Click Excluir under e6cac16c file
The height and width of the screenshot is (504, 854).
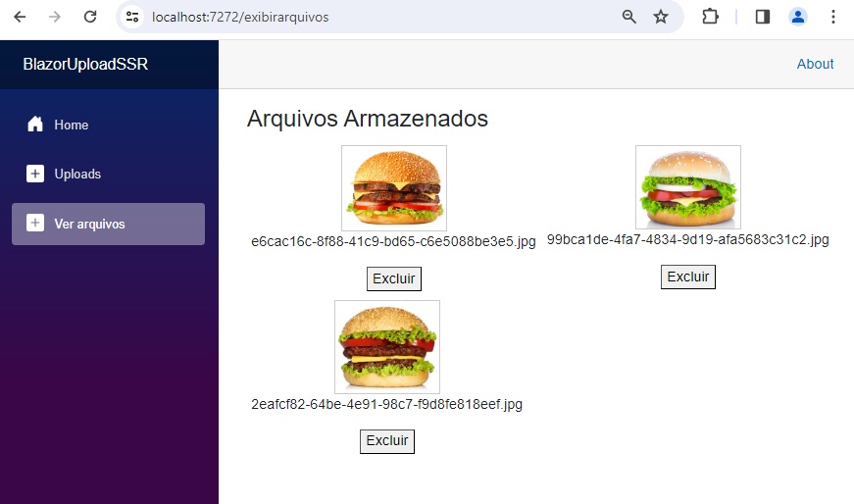point(394,278)
